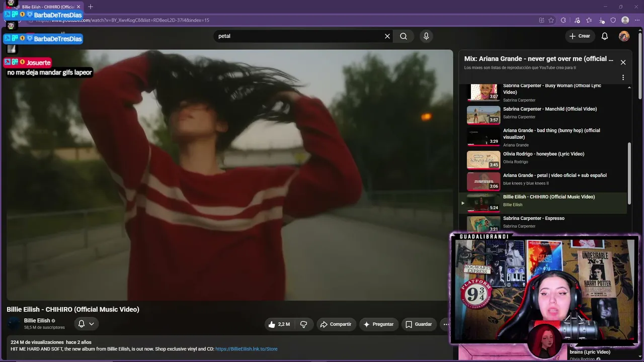Screen dimensions: 644x362
Task: Open browser extensions puzzle icon
Action: (563, 20)
